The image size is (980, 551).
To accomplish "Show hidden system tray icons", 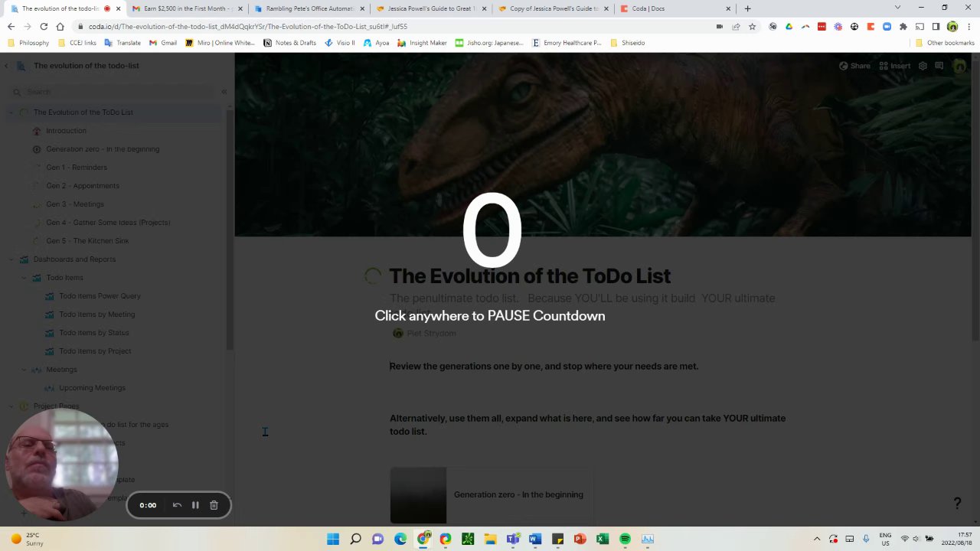I will 817,539.
